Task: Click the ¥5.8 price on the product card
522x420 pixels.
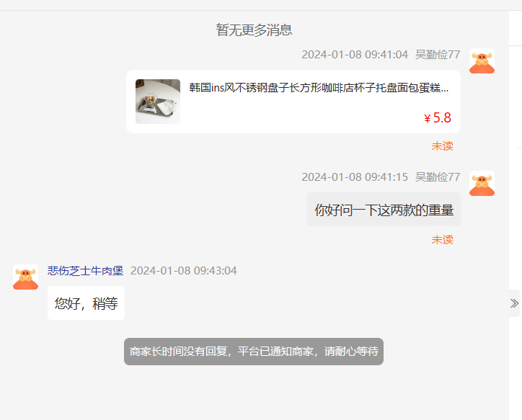Action: (x=438, y=117)
